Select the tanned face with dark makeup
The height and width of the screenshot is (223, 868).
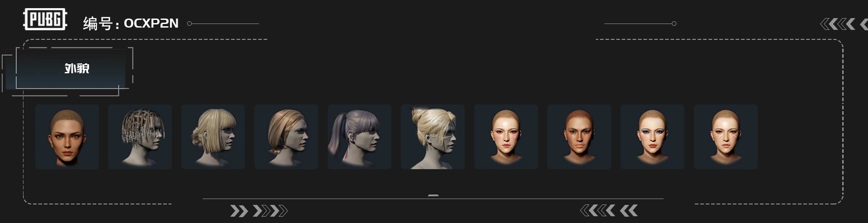pyautogui.click(x=579, y=137)
